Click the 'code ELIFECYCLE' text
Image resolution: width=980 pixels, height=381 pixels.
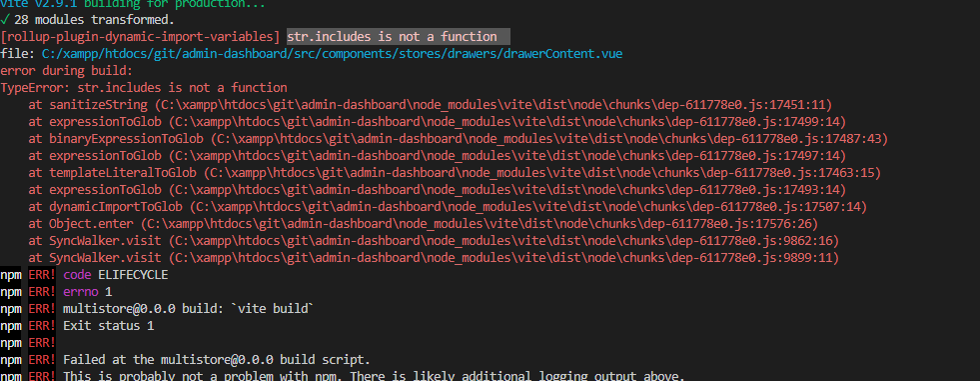click(116, 275)
